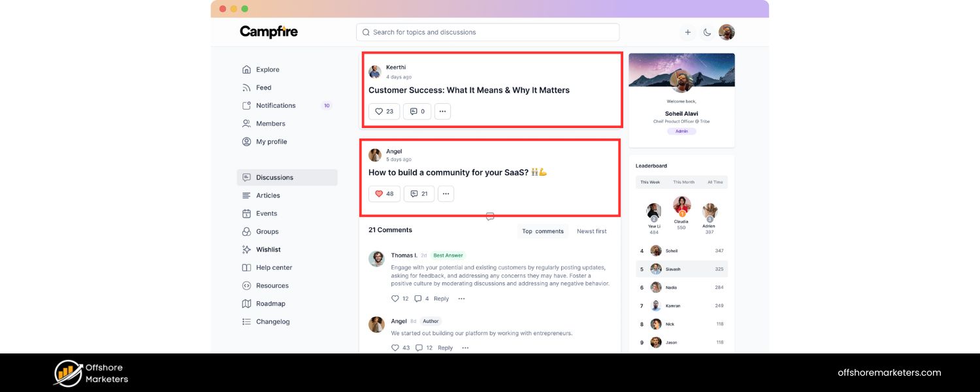Viewport: 980px width, 392px height.
Task: Click the plus icon in the top bar
Action: (687, 31)
